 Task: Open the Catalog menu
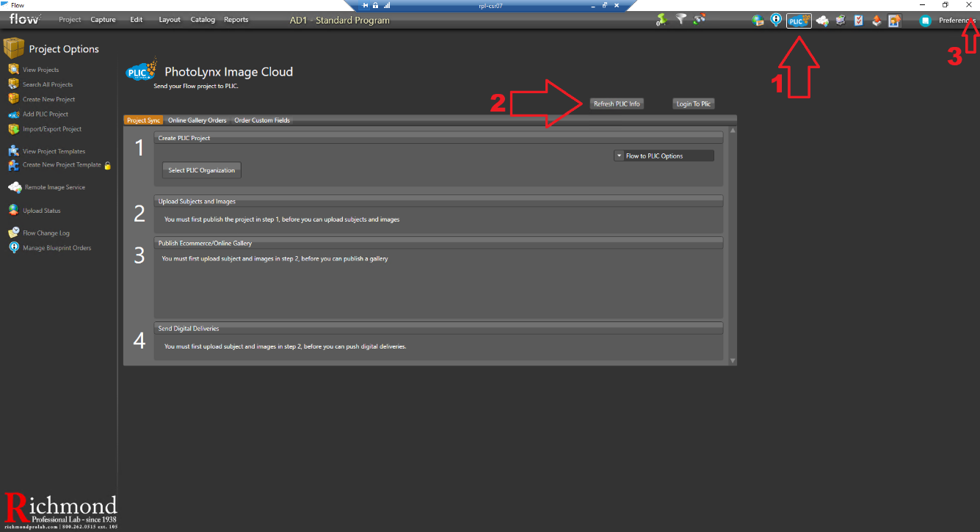click(203, 20)
